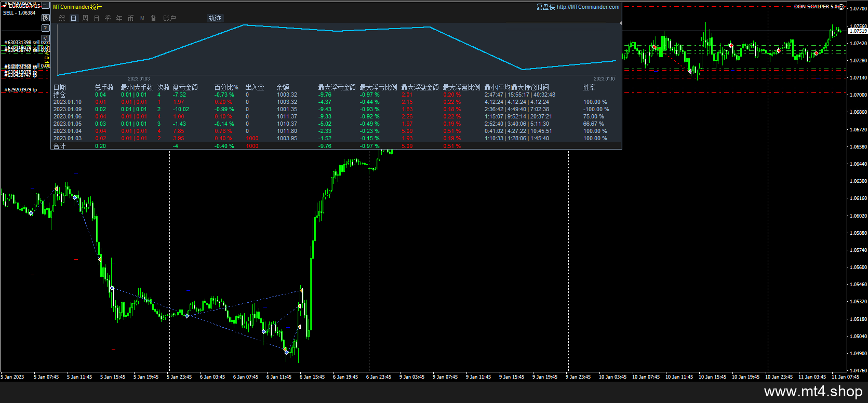
Task: Click the -100.00 % win rate value
Action: click(x=596, y=109)
